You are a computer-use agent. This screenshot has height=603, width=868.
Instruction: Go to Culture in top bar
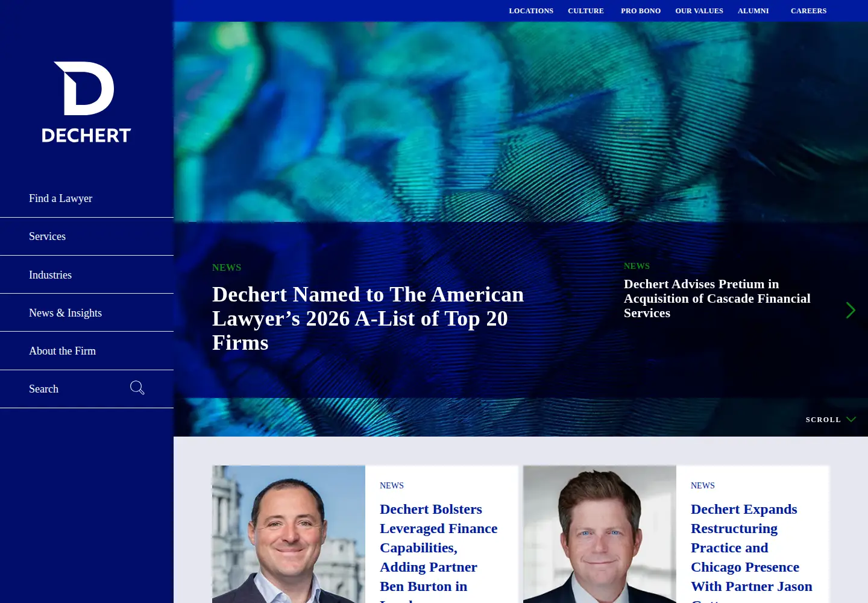[x=586, y=11]
